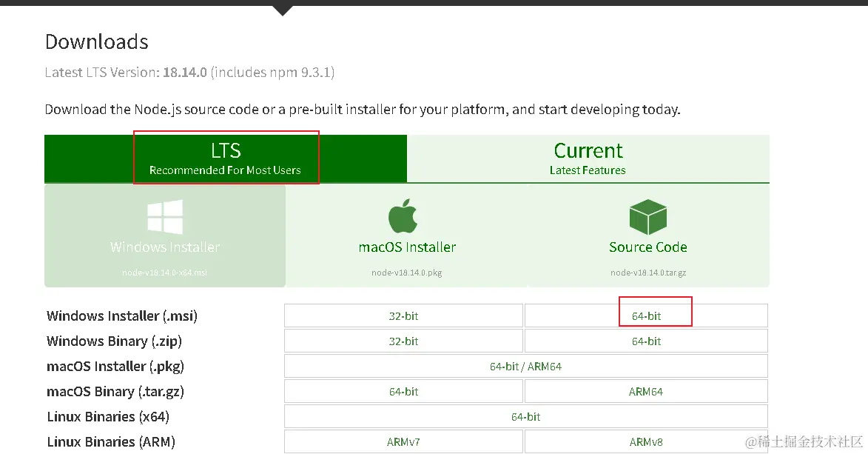
Task: Click Windows Binary (.zip) row label
Action: pos(114,341)
